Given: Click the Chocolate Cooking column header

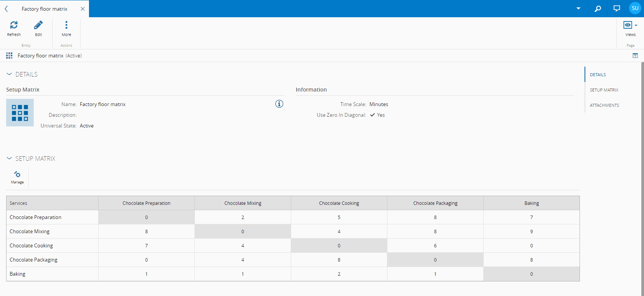Looking at the screenshot, I should pyautogui.click(x=339, y=203).
